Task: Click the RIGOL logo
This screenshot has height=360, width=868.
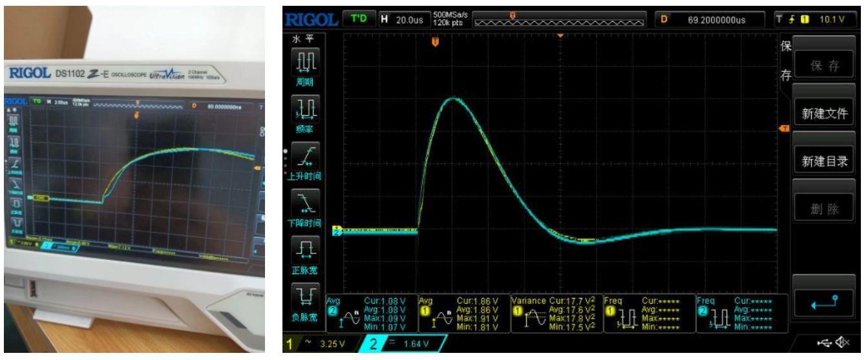Action: (x=311, y=19)
